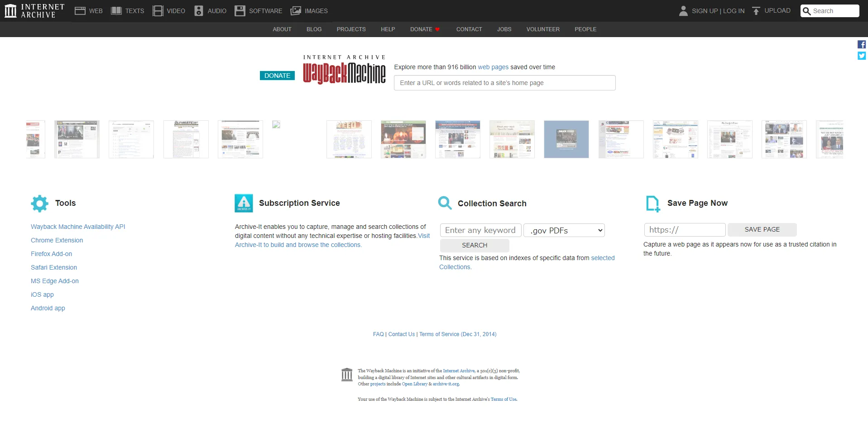Open the 'web pages' link

coord(493,67)
